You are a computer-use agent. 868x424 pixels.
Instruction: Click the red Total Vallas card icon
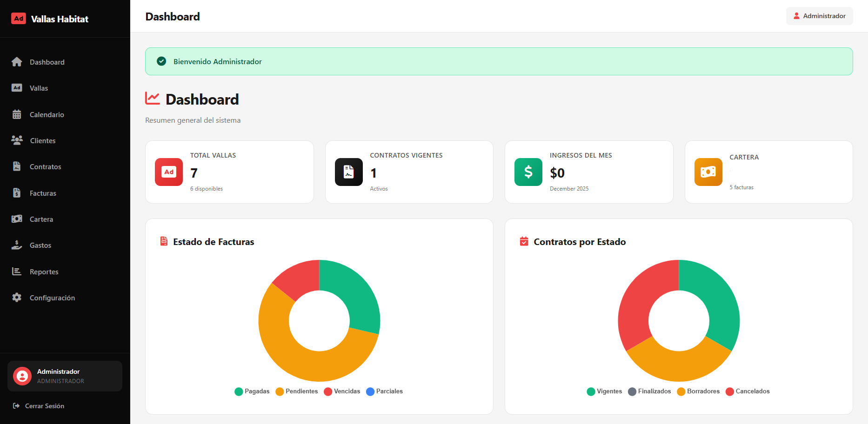point(169,172)
